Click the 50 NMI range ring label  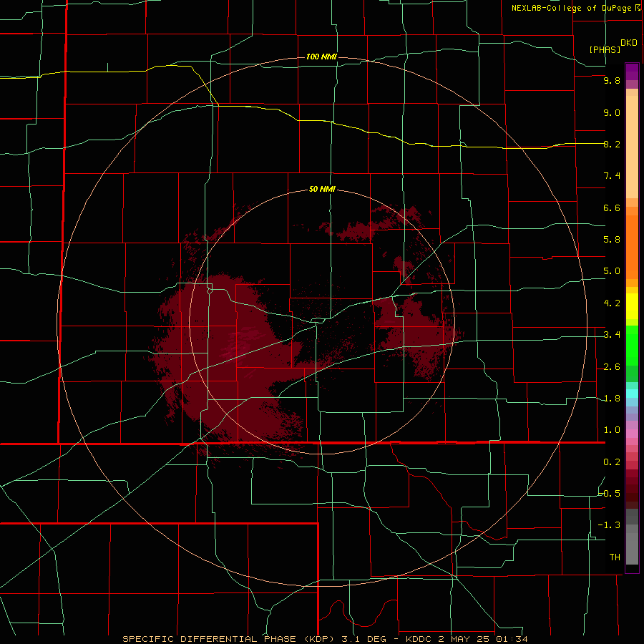pos(322,189)
